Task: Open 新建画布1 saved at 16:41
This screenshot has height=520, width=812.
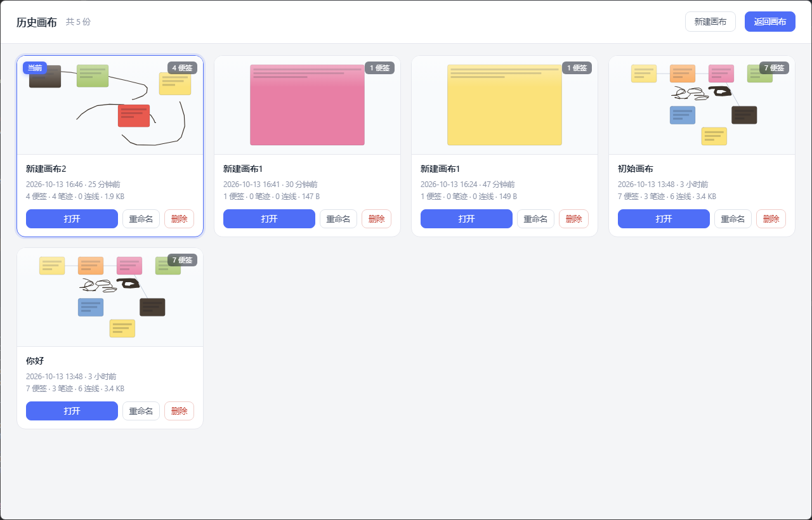Action: [x=269, y=219]
